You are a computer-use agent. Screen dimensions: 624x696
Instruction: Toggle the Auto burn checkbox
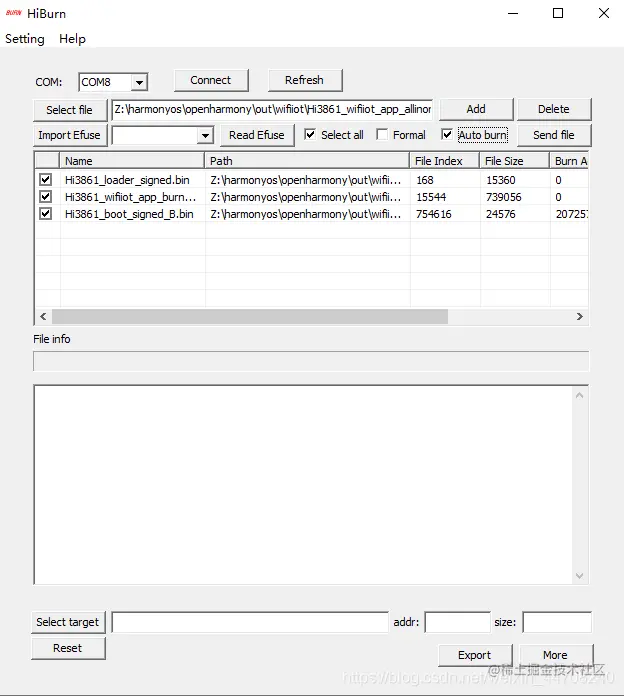pos(447,134)
